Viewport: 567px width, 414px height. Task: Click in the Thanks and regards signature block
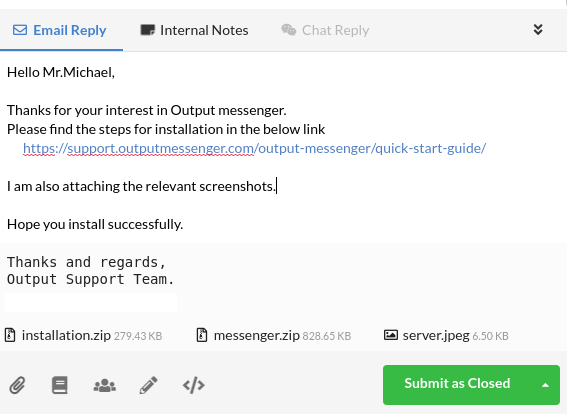point(90,271)
